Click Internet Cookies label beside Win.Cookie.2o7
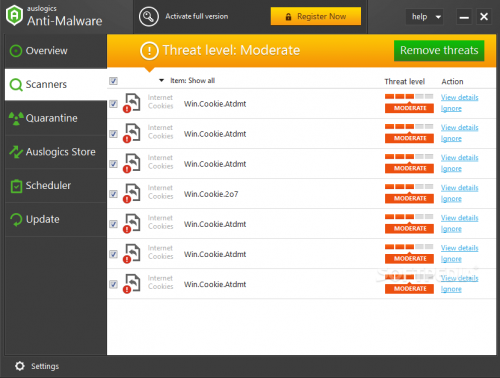500x378 pixels. click(161, 192)
